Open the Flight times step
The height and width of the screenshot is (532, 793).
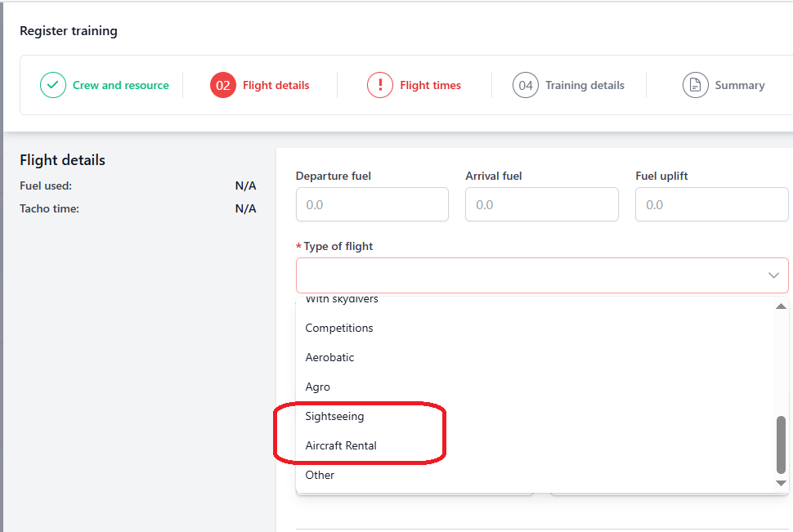pyautogui.click(x=430, y=85)
